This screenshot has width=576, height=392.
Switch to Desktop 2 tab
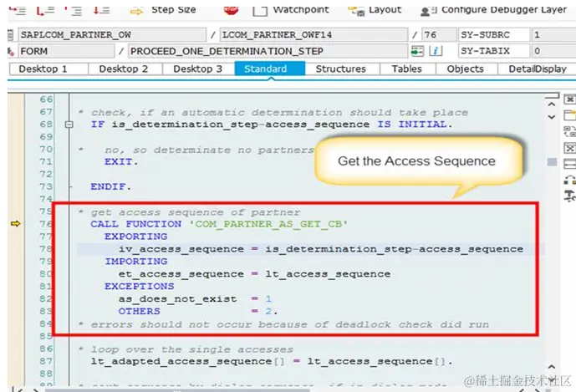pyautogui.click(x=125, y=69)
